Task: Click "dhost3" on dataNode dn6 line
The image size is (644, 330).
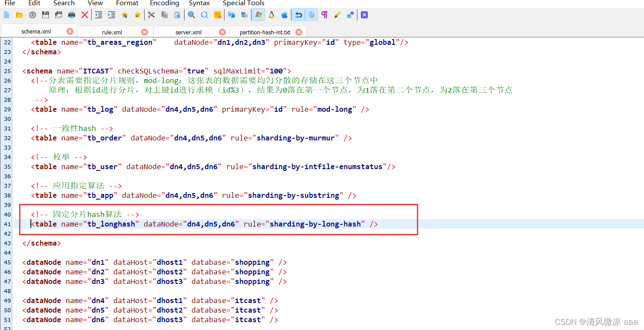Action: click(x=170, y=320)
